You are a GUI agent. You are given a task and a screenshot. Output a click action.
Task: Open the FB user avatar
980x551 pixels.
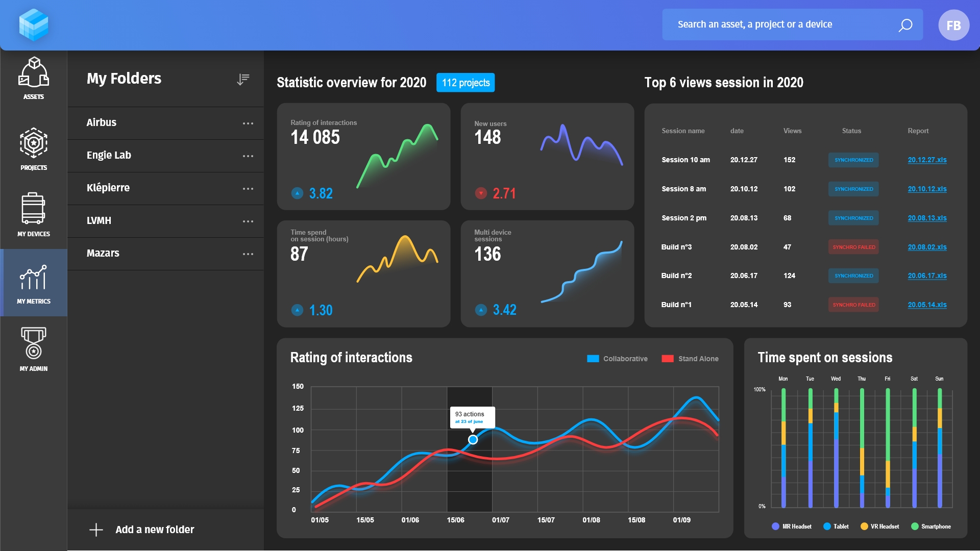click(953, 25)
